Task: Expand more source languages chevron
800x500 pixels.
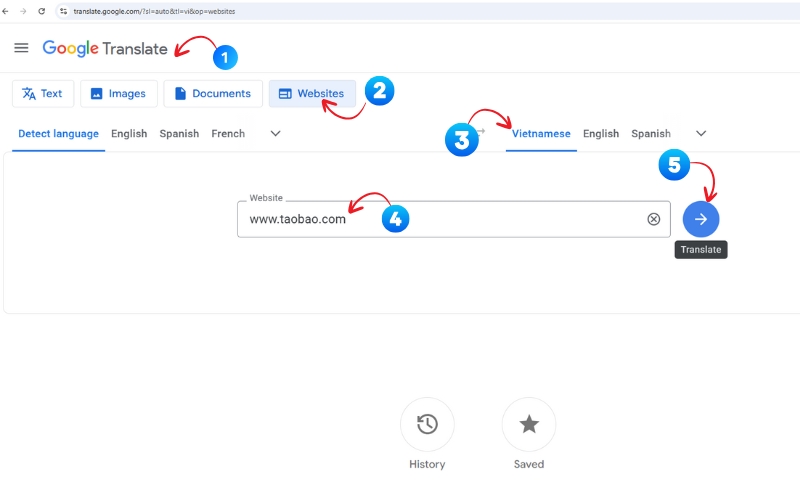Action: click(x=276, y=134)
